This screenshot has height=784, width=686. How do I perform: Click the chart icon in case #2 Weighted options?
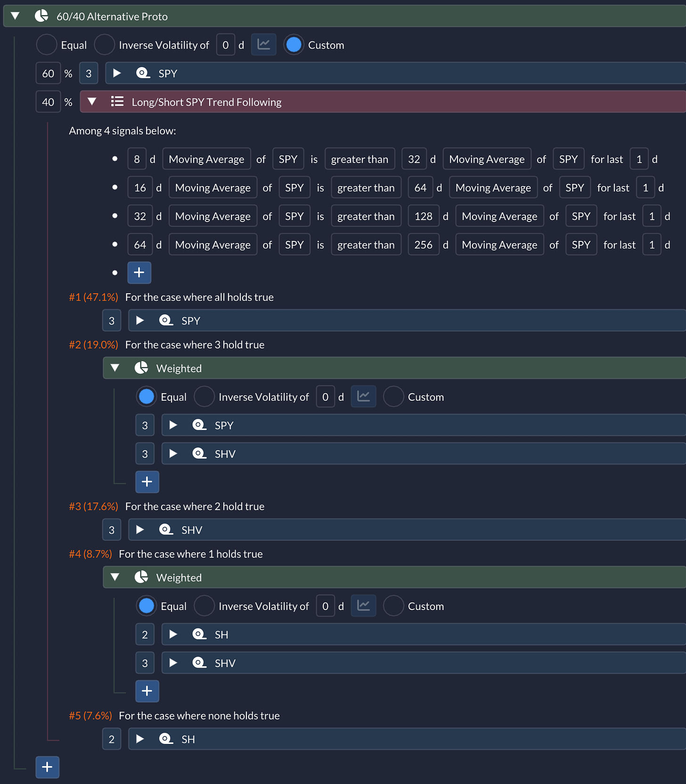[363, 396]
